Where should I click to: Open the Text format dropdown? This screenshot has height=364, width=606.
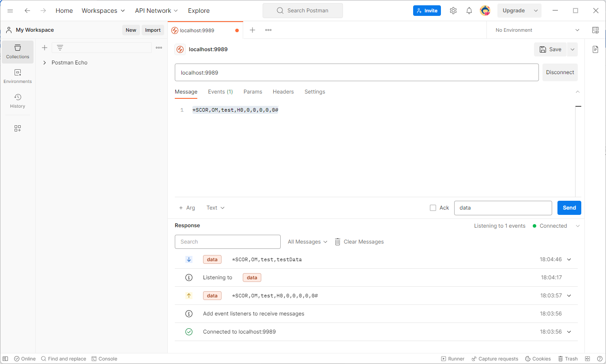[x=215, y=208]
